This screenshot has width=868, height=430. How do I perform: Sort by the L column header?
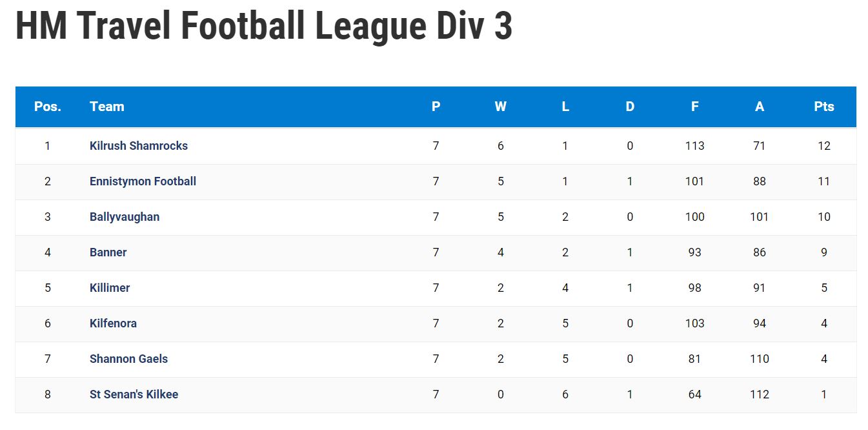click(565, 107)
